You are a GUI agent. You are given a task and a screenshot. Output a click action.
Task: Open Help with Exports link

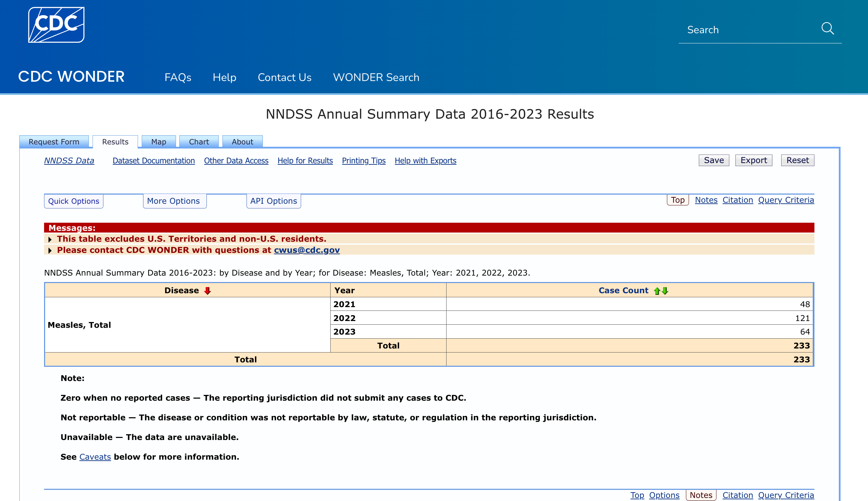tap(426, 161)
